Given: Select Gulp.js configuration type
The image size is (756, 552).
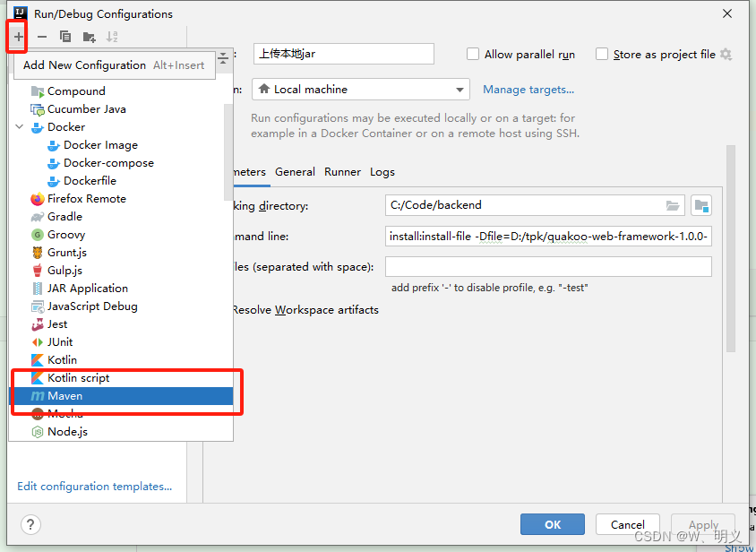Looking at the screenshot, I should pyautogui.click(x=121, y=271).
